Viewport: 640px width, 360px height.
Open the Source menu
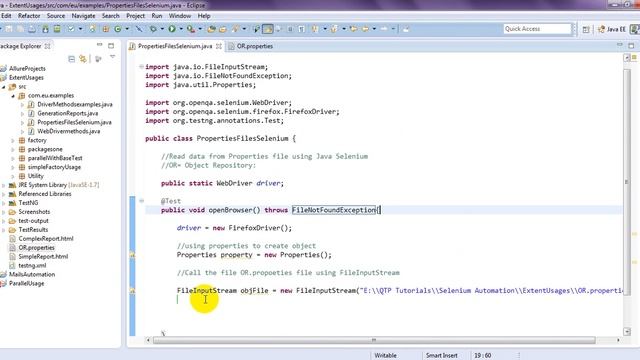[56, 16]
